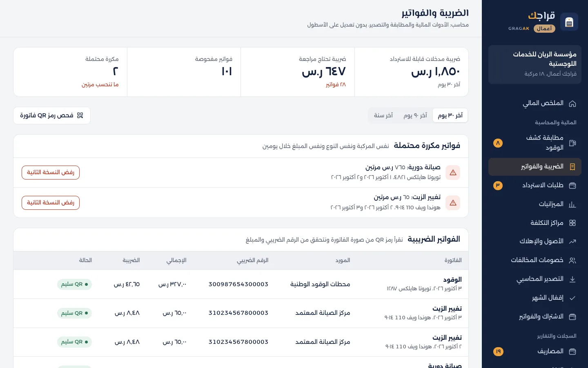The width and height of the screenshot is (588, 368).
Task: Click tax number 300987654300003
Action: click(238, 284)
